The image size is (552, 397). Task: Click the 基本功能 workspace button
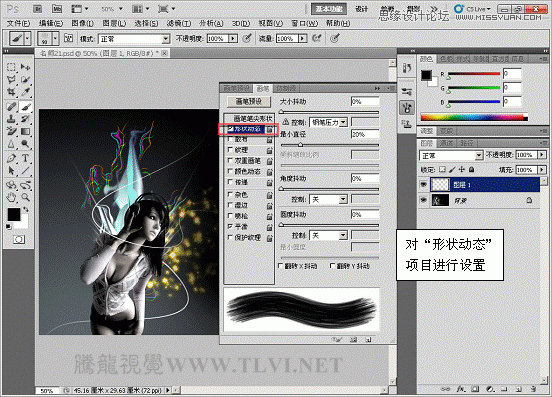[x=329, y=9]
